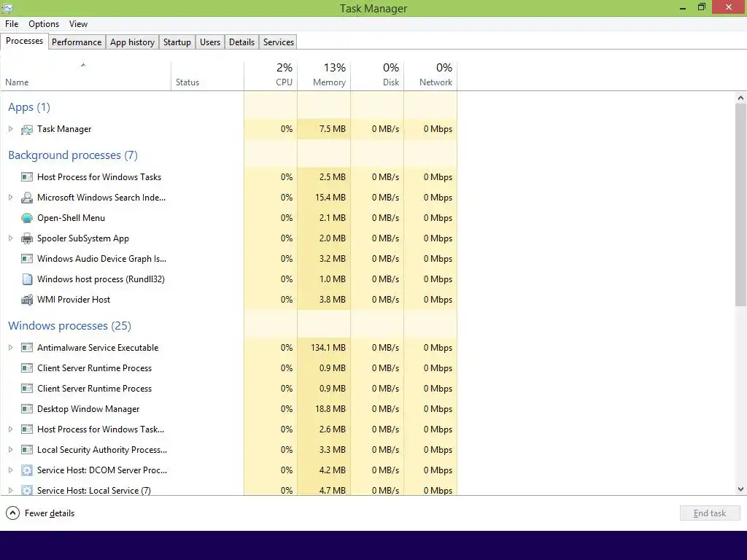This screenshot has height=560, width=747.
Task: Select the Processes tab
Action: (x=24, y=41)
